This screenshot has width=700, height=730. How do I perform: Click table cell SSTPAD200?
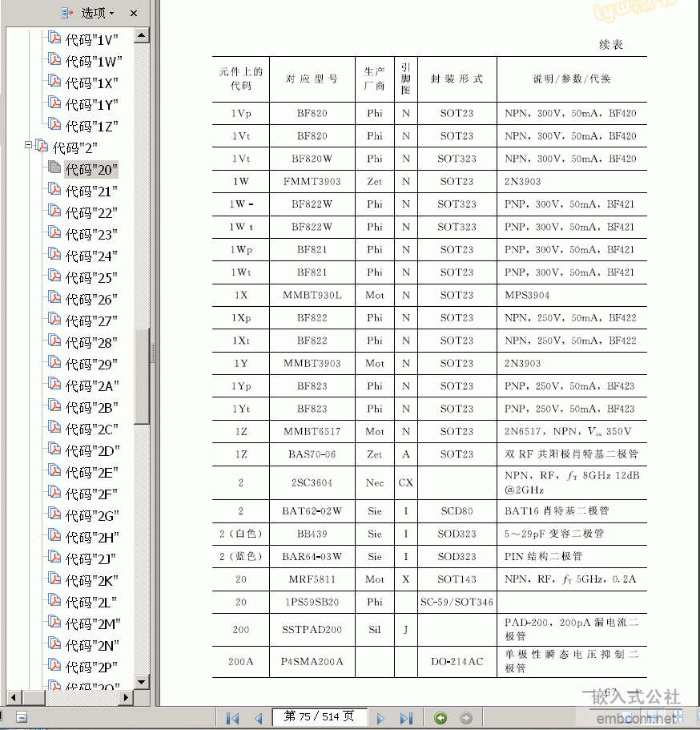pos(312,630)
